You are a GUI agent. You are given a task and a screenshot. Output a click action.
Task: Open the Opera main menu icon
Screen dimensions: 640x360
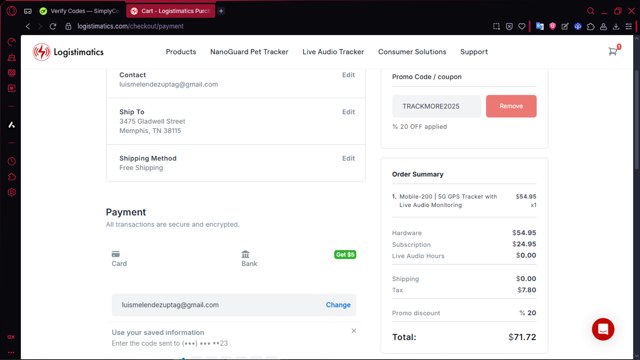point(11,11)
